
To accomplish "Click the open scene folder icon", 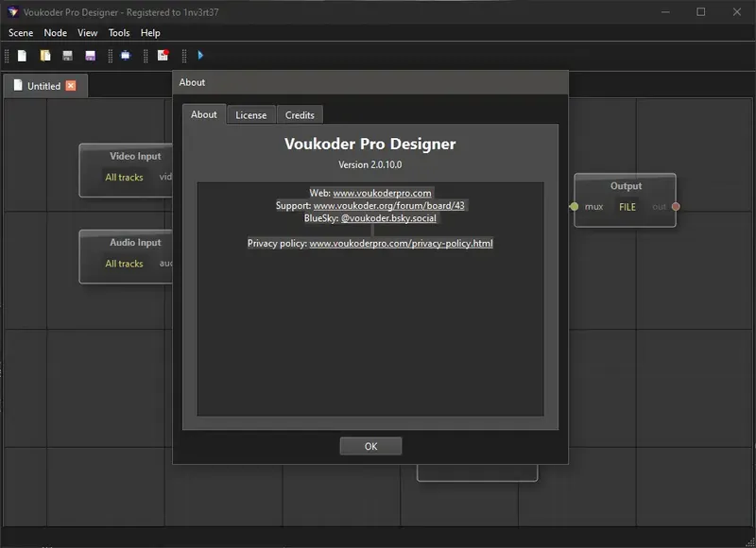I will 45,56.
